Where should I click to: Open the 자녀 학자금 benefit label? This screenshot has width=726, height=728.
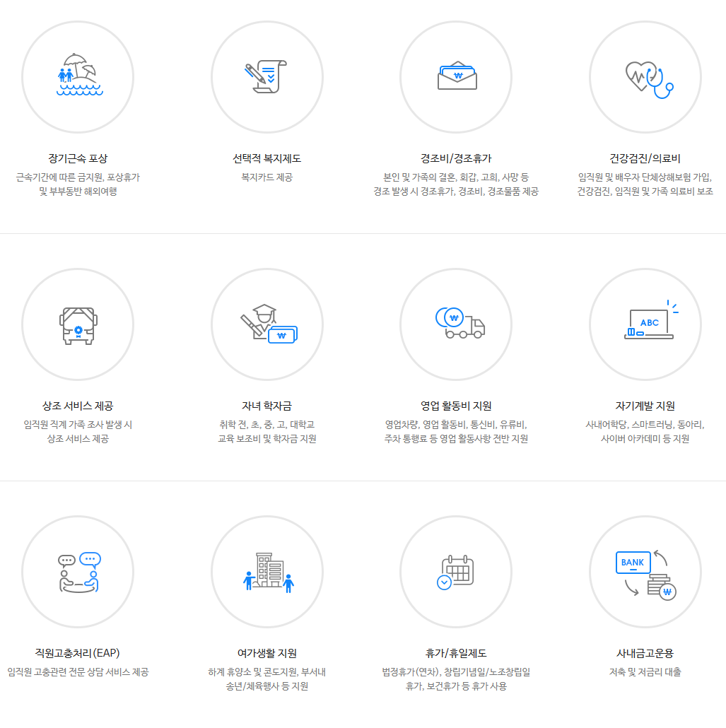coord(267,406)
